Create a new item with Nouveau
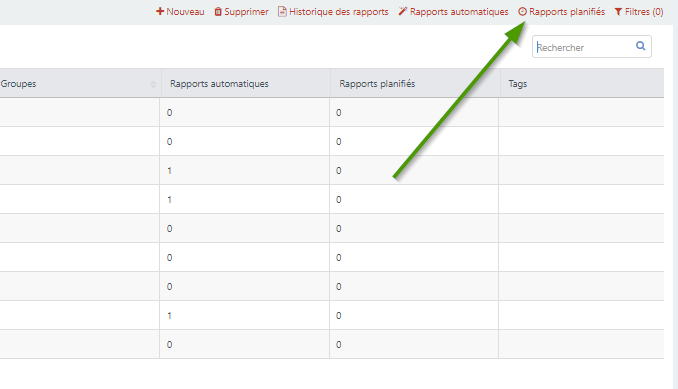 click(180, 12)
